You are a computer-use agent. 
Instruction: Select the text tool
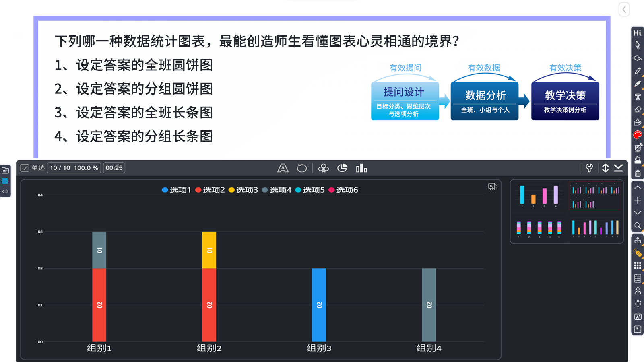(x=638, y=97)
